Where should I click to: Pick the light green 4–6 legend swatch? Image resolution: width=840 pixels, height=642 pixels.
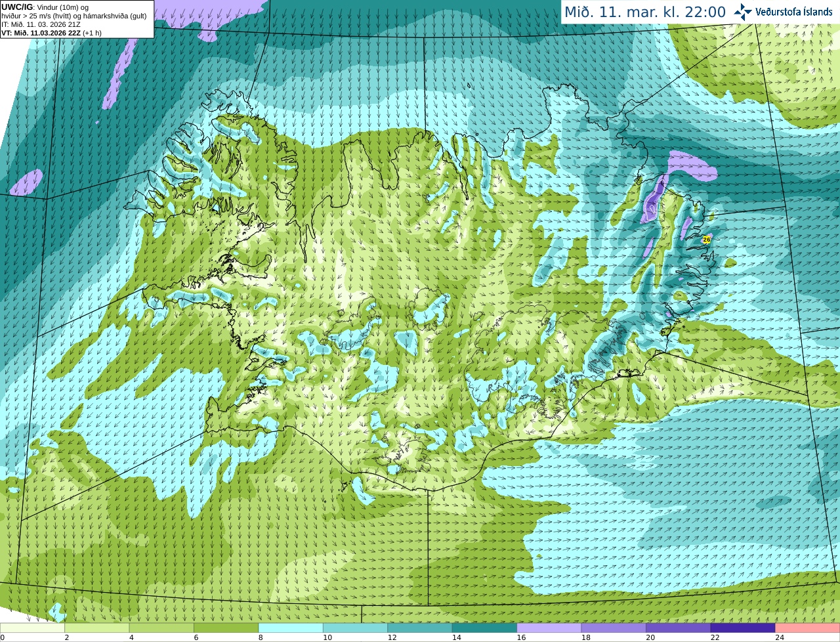pyautogui.click(x=162, y=628)
